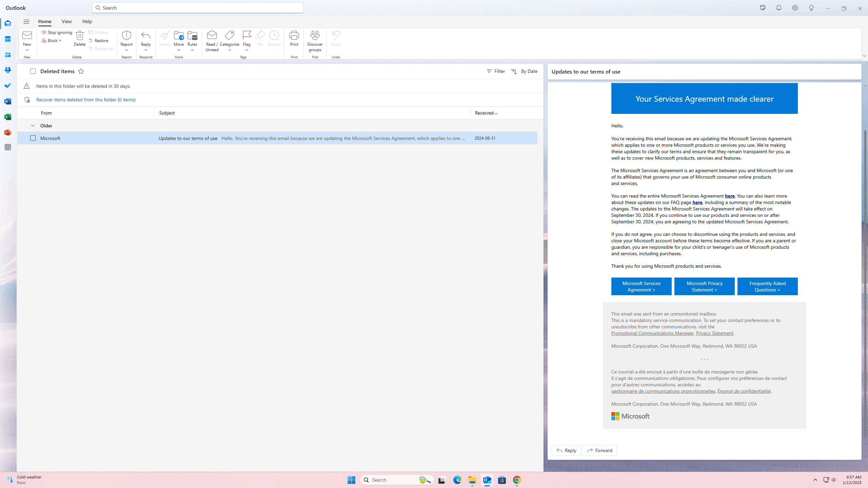The image size is (868, 488).
Task: Sort by the Received column header
Action: [x=486, y=113]
